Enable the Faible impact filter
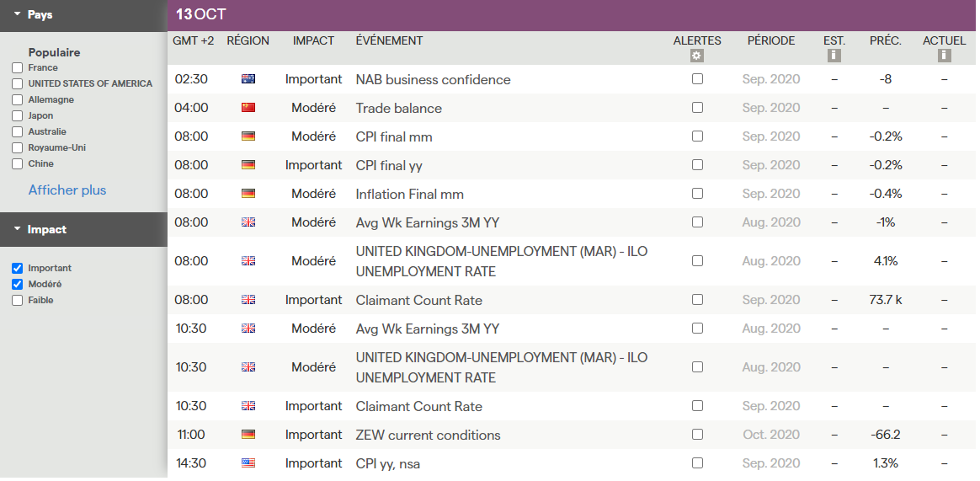The image size is (980, 481). pyautogui.click(x=18, y=301)
